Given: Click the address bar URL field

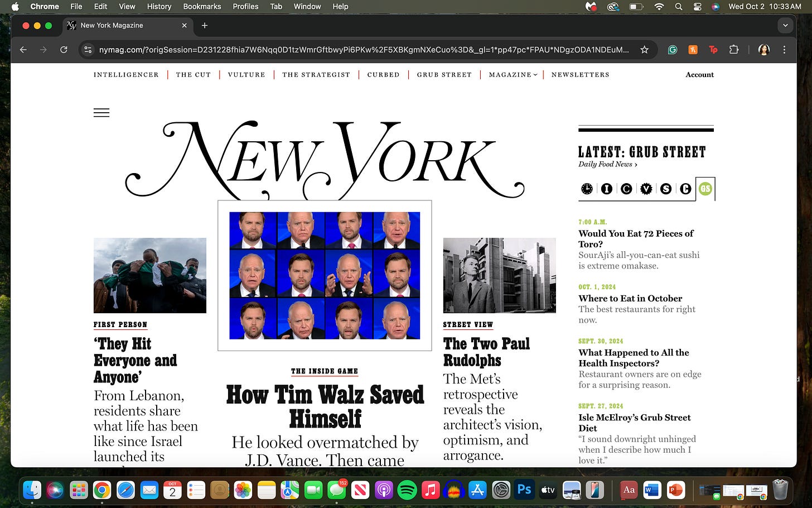Looking at the screenshot, I should pos(364,50).
